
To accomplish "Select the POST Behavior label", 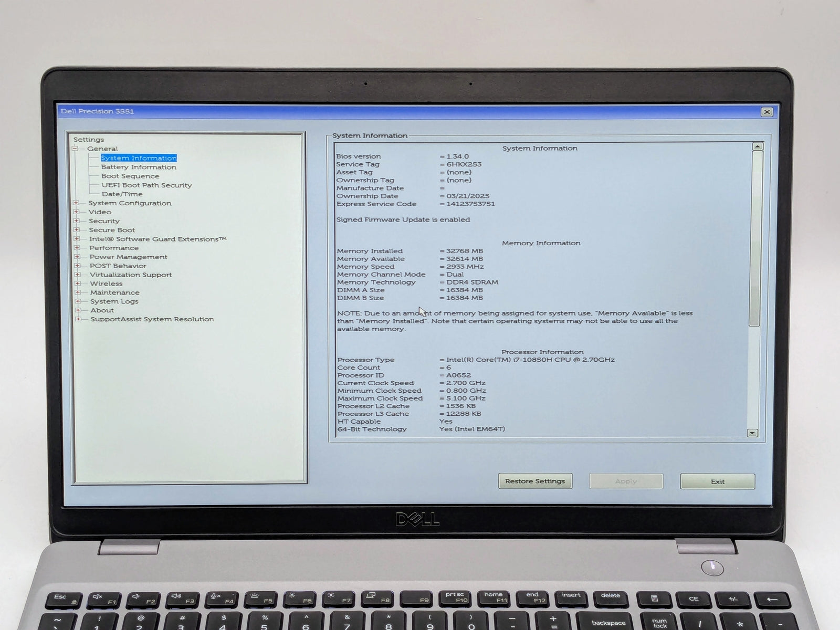I will 118,266.
